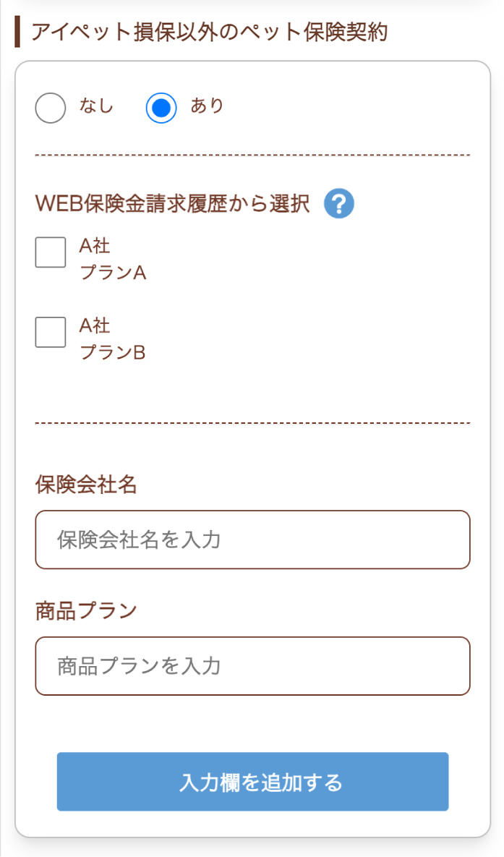Select the あり radio button

tap(161, 107)
